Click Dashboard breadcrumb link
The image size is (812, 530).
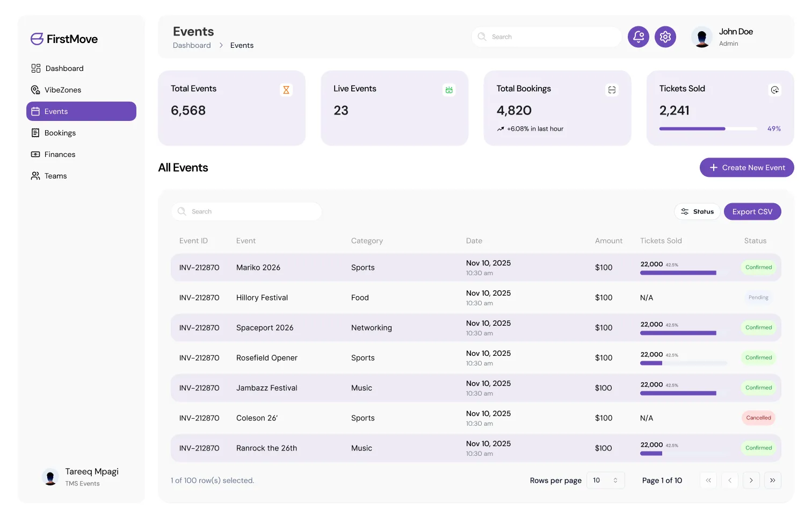[x=192, y=45]
